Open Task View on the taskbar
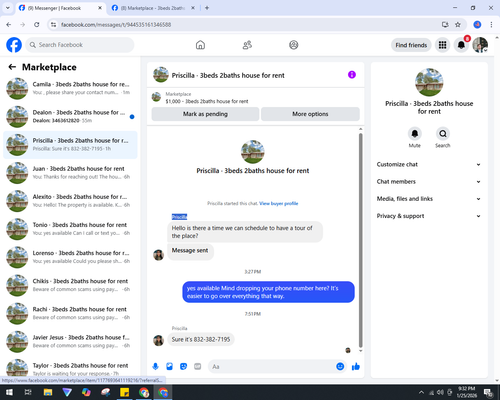500x400 pixels. pyautogui.click(x=28, y=392)
